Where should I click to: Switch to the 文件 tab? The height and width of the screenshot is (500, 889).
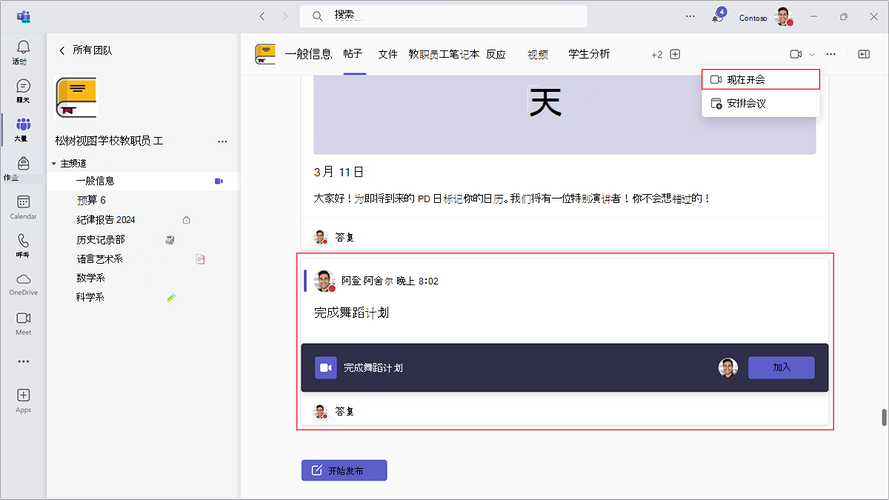click(x=388, y=54)
